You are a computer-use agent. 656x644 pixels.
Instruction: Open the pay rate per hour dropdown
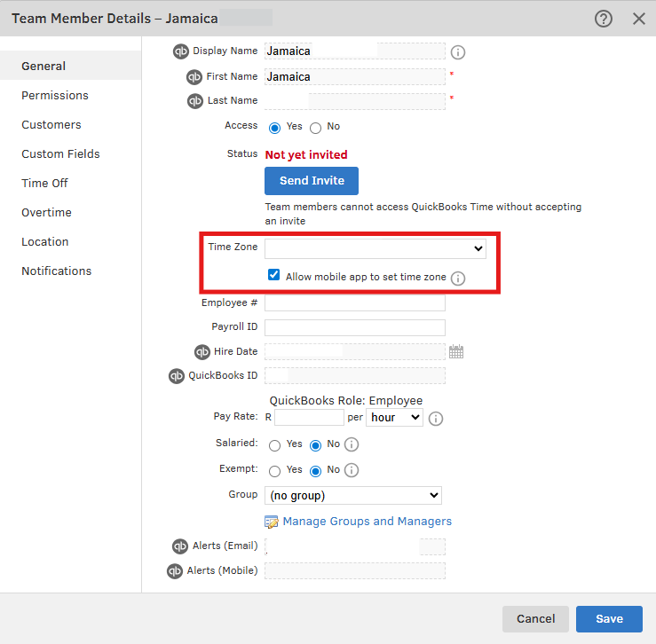click(x=394, y=418)
